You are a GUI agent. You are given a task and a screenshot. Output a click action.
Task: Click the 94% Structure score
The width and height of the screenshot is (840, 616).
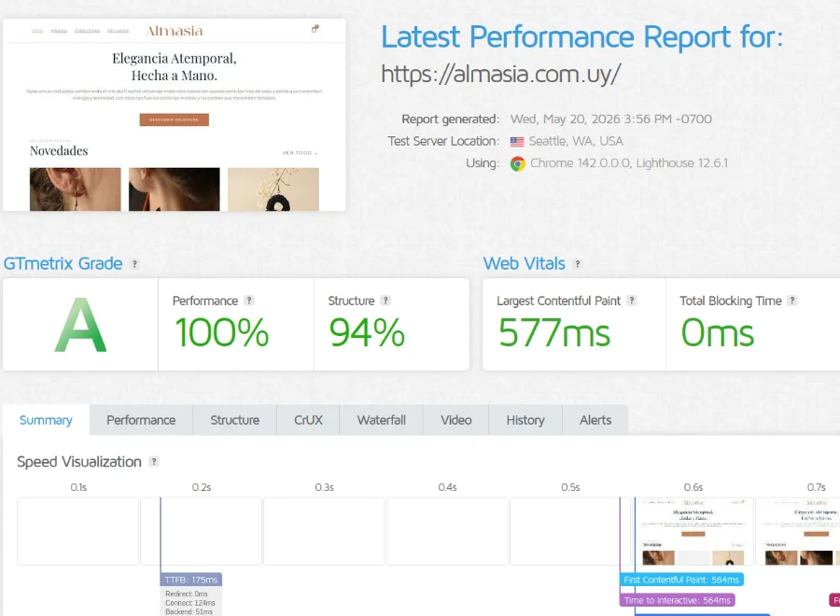pos(367,332)
